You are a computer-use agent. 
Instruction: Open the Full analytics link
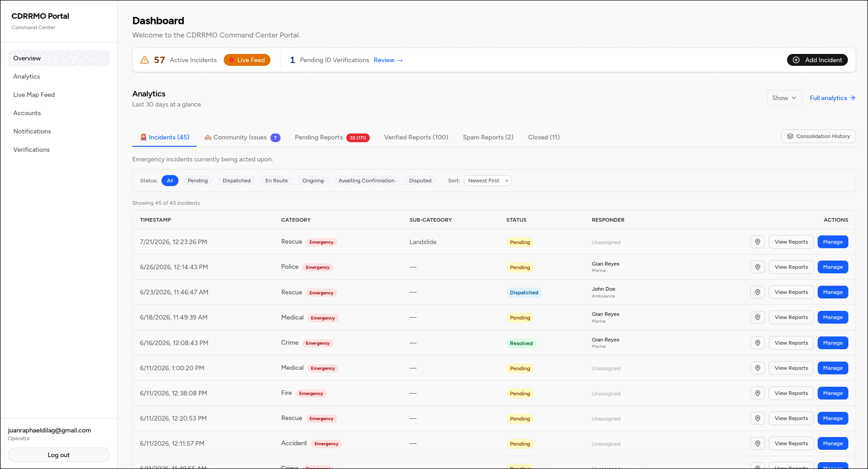(x=832, y=98)
